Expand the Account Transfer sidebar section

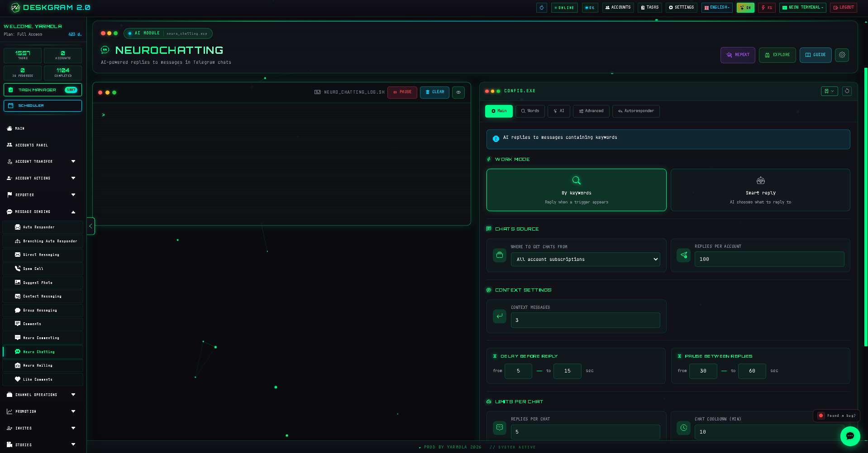43,161
